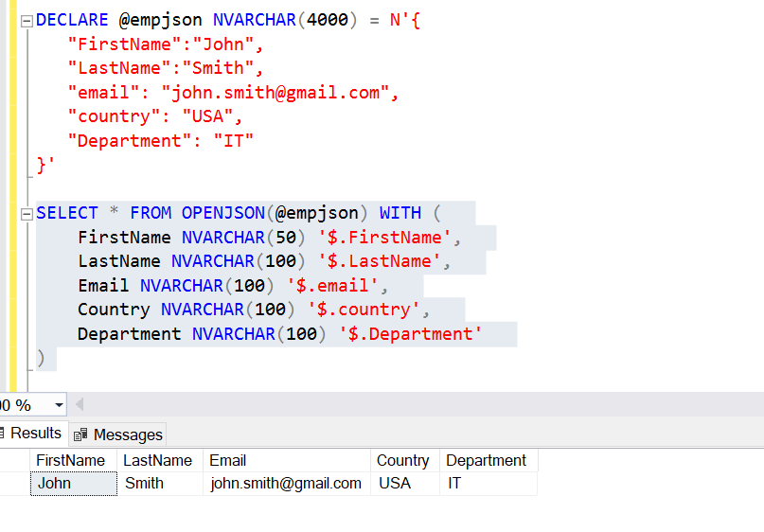Switch to the Messages tab
The image size is (764, 532).
(118, 434)
